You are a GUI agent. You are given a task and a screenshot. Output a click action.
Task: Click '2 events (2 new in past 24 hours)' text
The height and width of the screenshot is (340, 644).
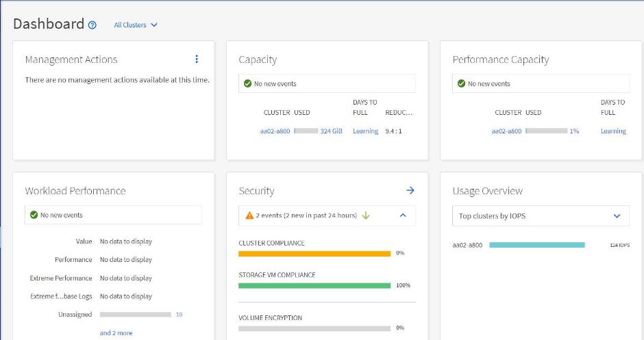click(x=306, y=215)
